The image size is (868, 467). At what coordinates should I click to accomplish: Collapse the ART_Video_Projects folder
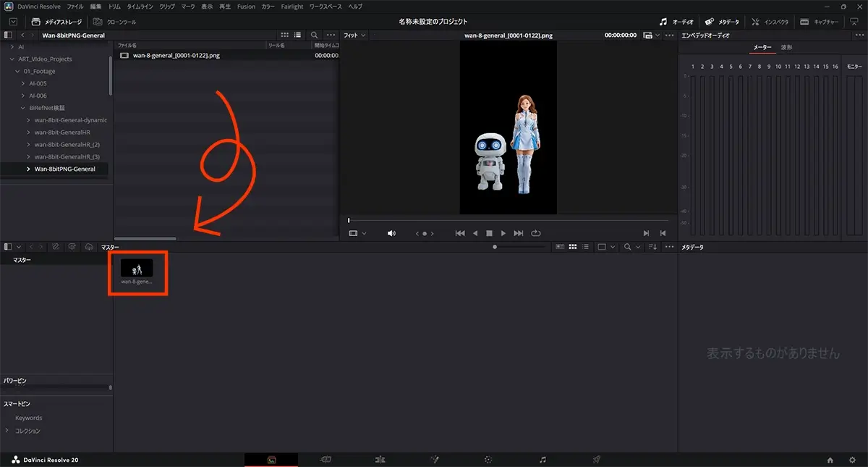click(x=11, y=59)
